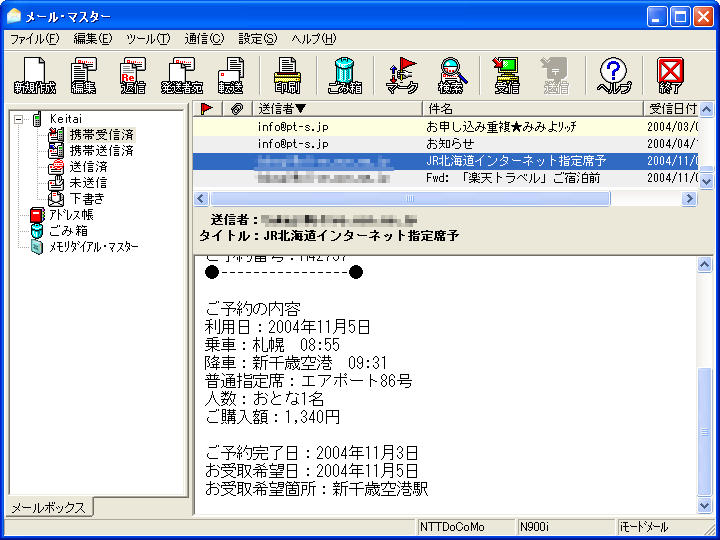Open メモリダイアル・マスター tree entry
This screenshot has height=540, width=720.
coord(94,247)
